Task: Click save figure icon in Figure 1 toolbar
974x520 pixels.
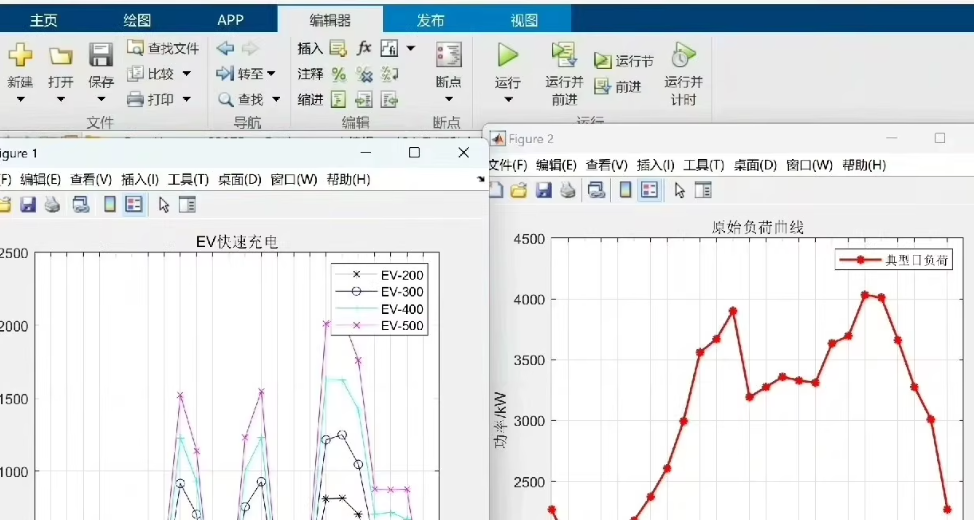Action: point(28,204)
